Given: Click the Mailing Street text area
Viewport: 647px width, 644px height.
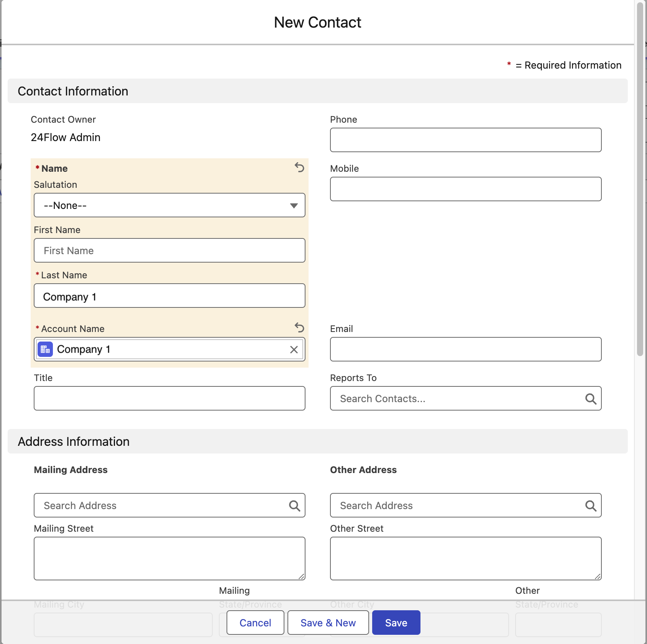Looking at the screenshot, I should [x=169, y=559].
